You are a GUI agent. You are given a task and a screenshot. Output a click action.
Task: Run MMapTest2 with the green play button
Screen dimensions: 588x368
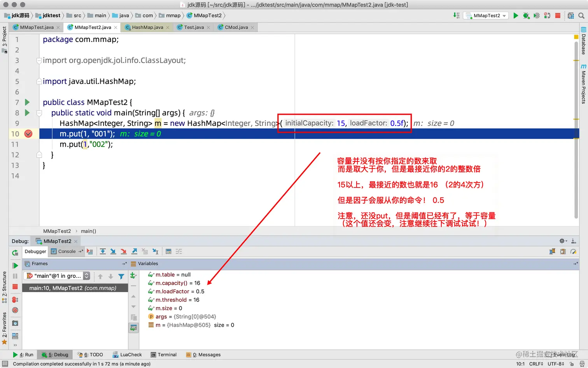pyautogui.click(x=516, y=16)
